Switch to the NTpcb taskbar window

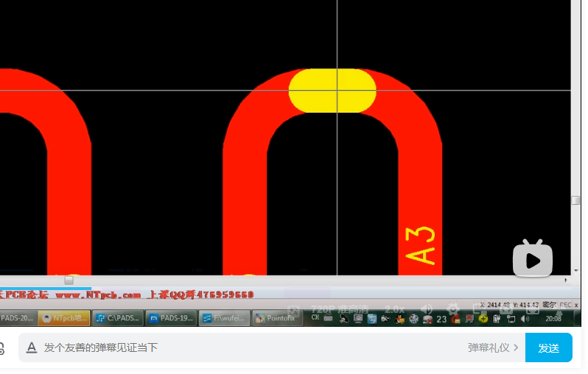(65, 319)
